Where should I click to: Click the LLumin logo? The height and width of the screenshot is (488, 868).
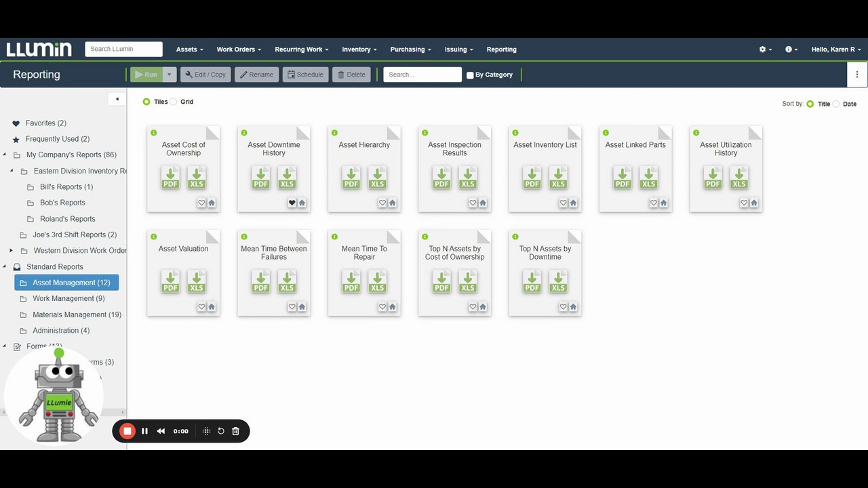(x=39, y=49)
